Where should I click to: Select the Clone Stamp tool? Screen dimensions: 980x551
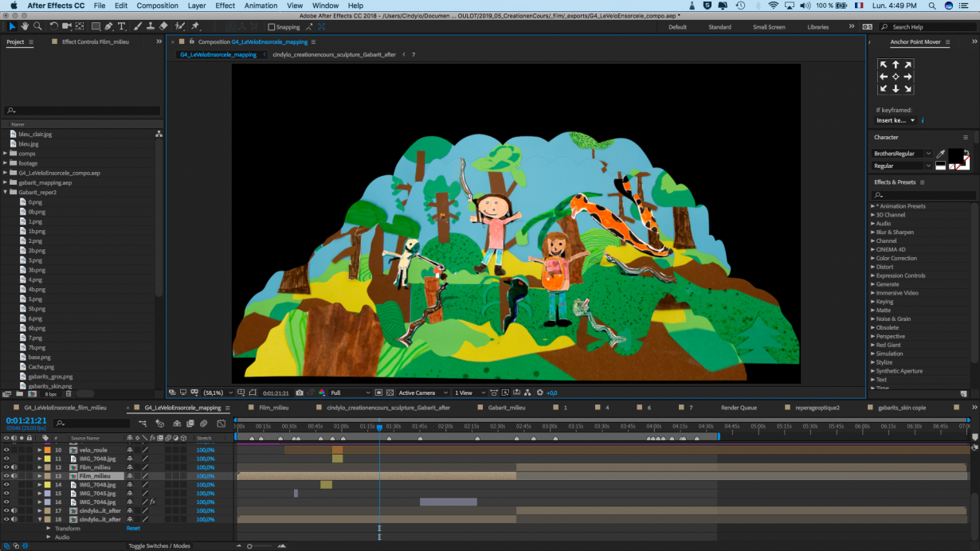[x=151, y=26]
